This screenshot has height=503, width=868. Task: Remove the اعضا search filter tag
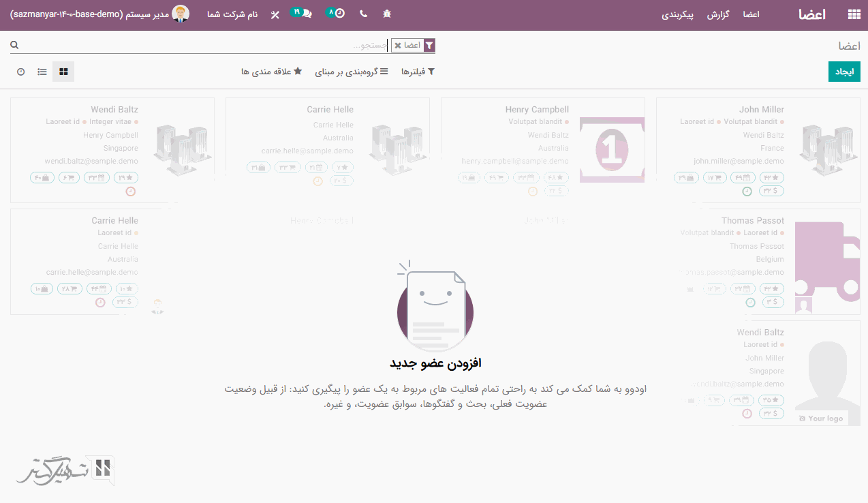coord(398,46)
